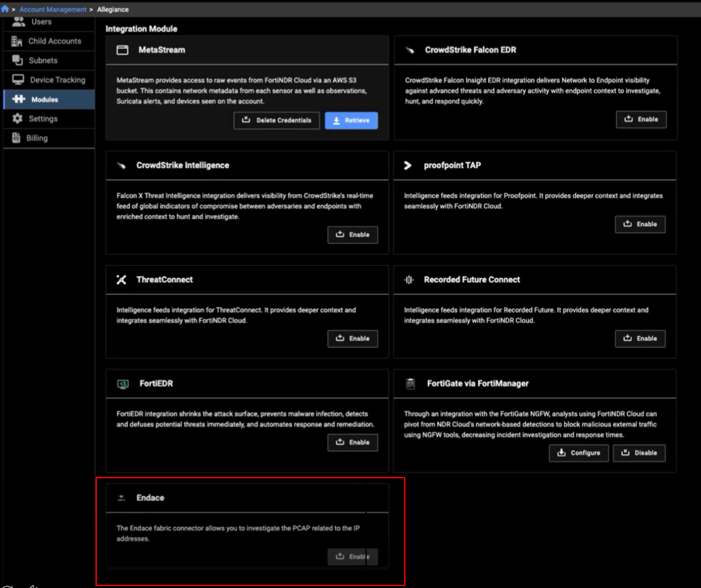Disable FortiGate via FortiManager integration
701x588 pixels.
point(639,453)
